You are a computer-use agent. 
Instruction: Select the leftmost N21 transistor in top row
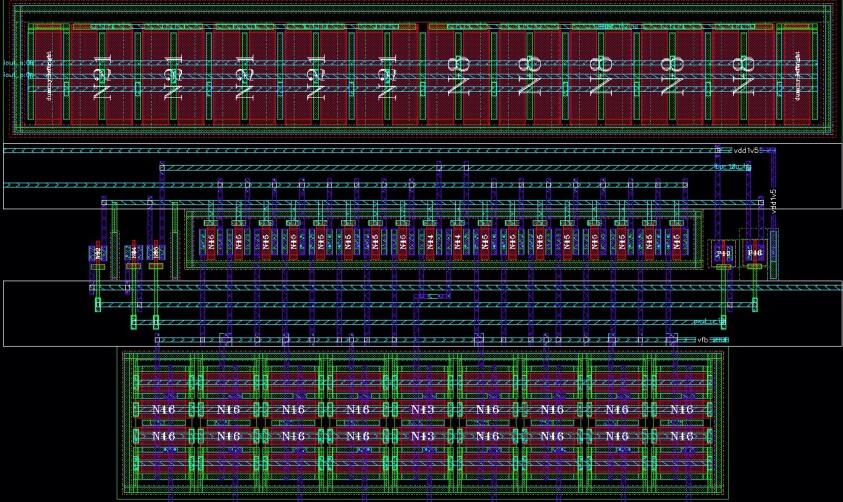point(102,77)
